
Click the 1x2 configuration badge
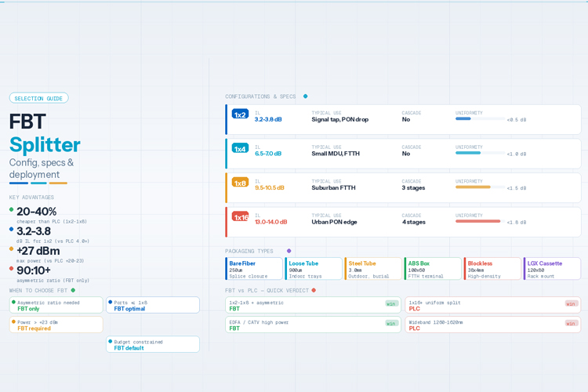pos(240,114)
